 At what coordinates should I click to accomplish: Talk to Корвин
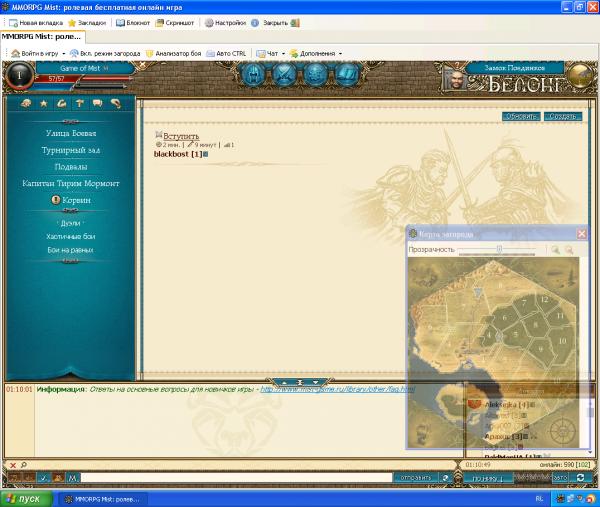coord(71,200)
